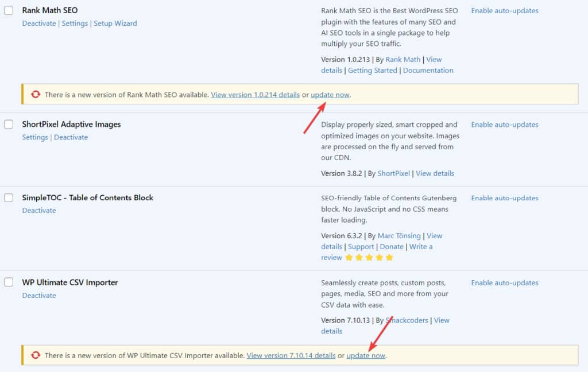Click the Rank Math SEO plugin name
Screen dimensions: 588x372
[x=50, y=10]
